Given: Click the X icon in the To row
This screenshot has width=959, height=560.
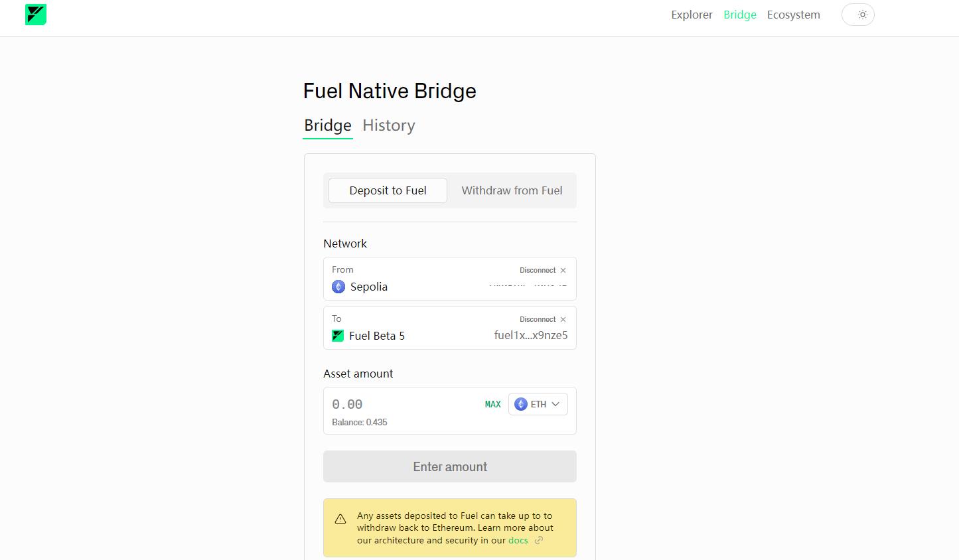Looking at the screenshot, I should tap(563, 320).
